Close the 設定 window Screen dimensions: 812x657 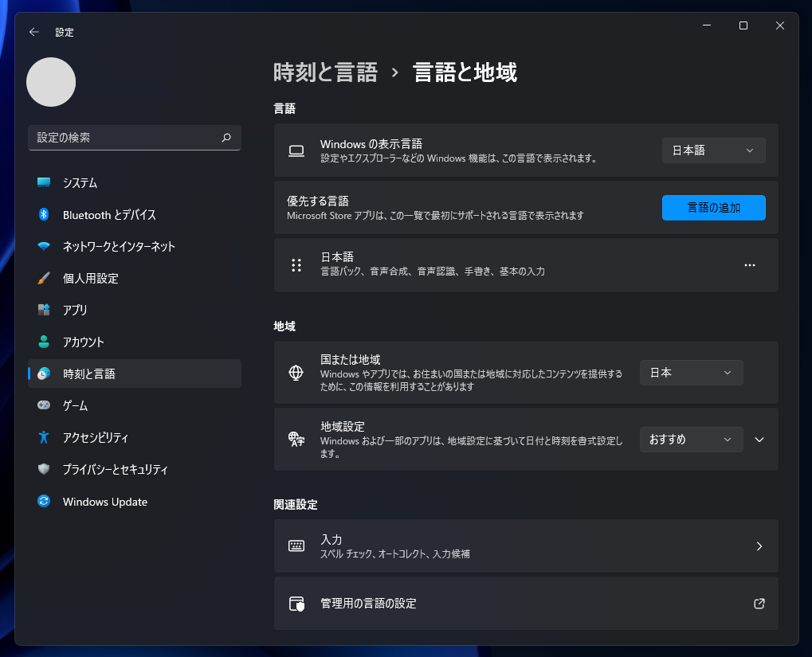tap(780, 25)
